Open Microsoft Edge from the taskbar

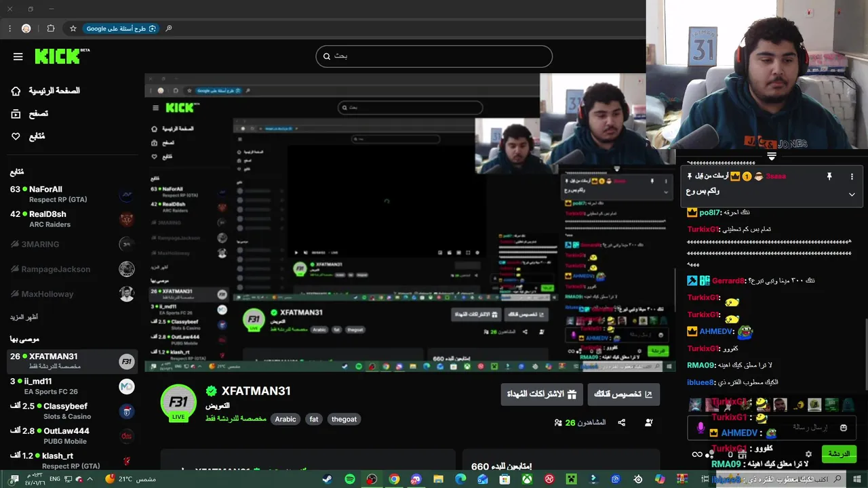pyautogui.click(x=460, y=479)
